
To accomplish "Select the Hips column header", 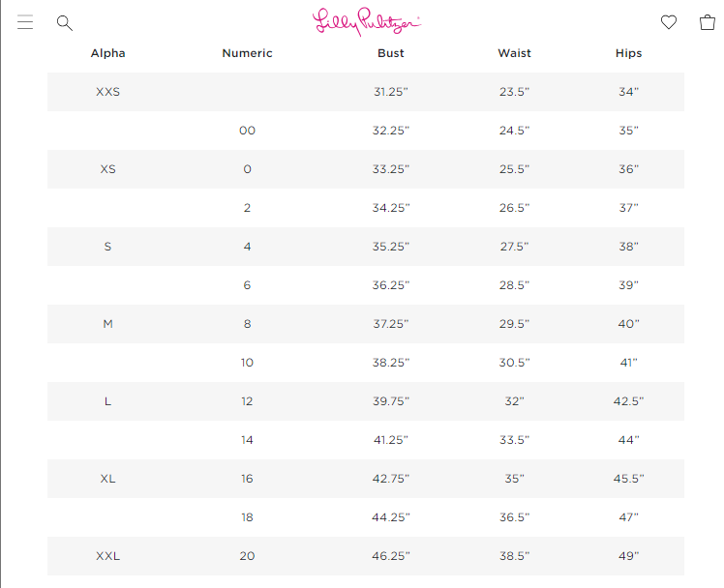I will 629,53.
